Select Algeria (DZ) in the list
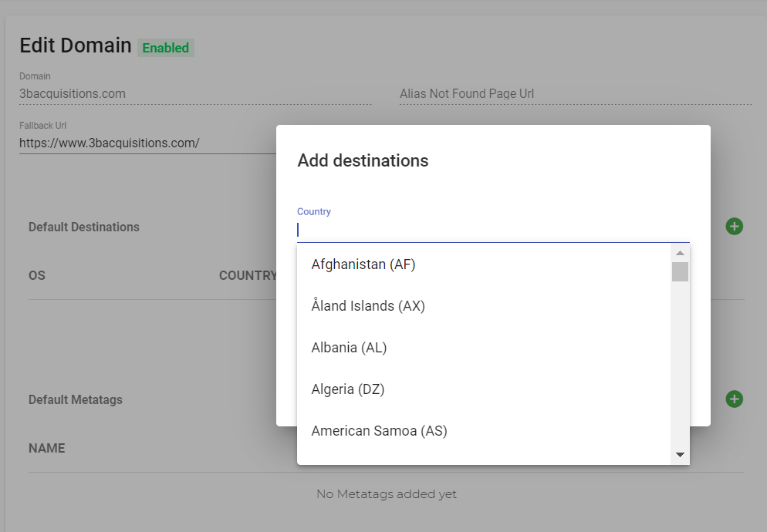The width and height of the screenshot is (767, 532). point(483,389)
